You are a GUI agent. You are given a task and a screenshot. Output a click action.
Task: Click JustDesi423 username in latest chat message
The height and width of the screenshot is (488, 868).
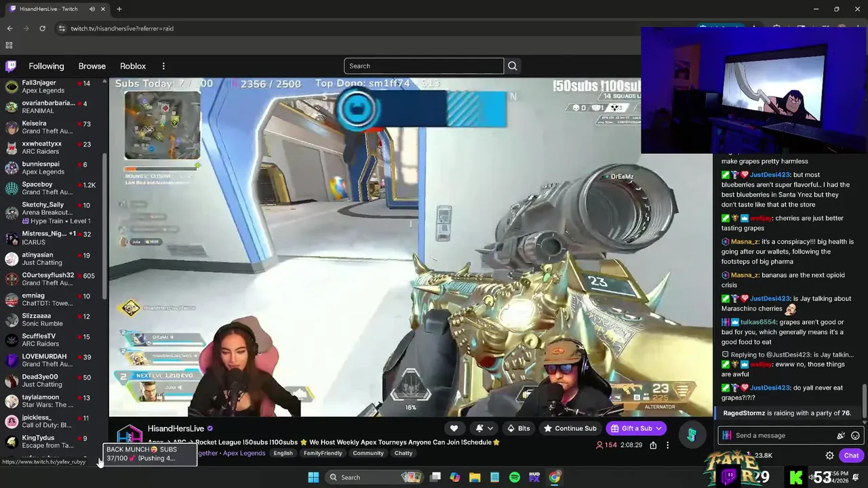770,388
